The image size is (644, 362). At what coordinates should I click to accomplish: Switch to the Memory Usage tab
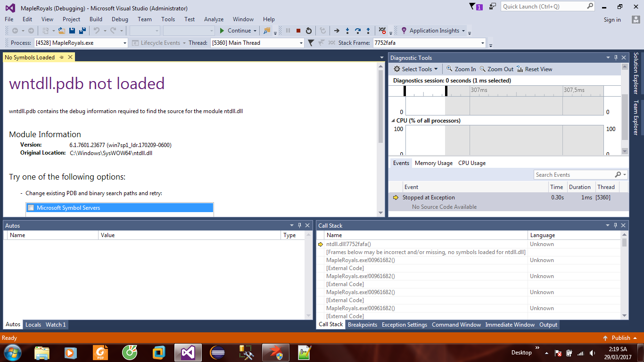pyautogui.click(x=434, y=163)
